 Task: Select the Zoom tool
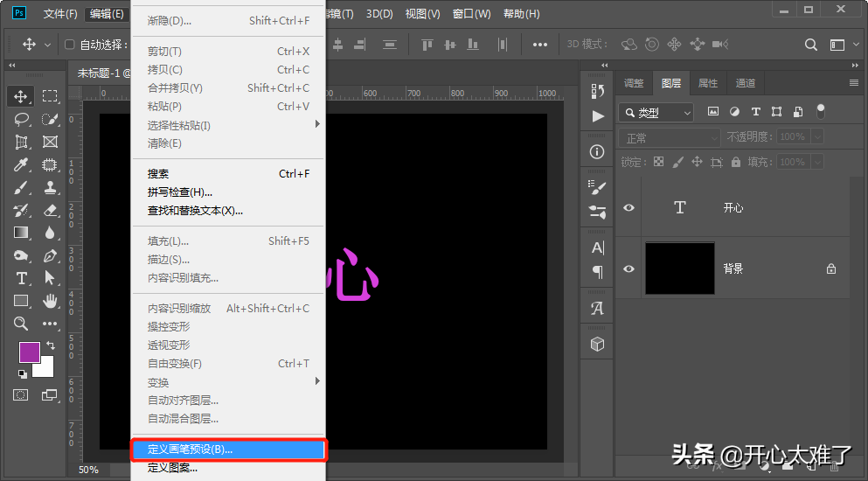point(20,324)
